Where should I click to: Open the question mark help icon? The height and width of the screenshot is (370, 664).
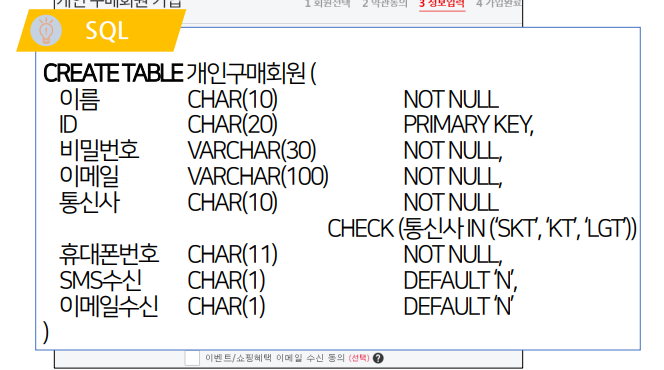click(x=378, y=358)
